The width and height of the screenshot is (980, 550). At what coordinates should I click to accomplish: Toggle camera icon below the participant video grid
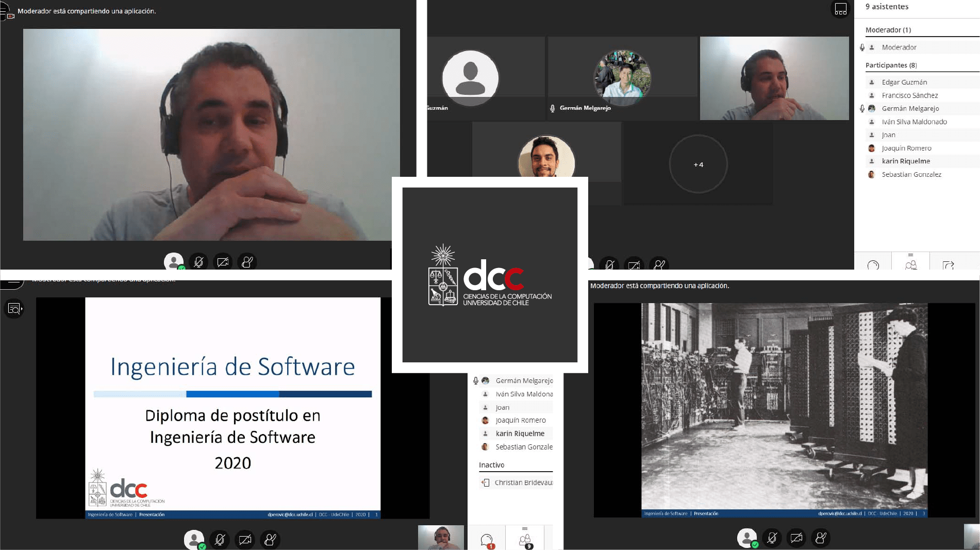coord(634,265)
